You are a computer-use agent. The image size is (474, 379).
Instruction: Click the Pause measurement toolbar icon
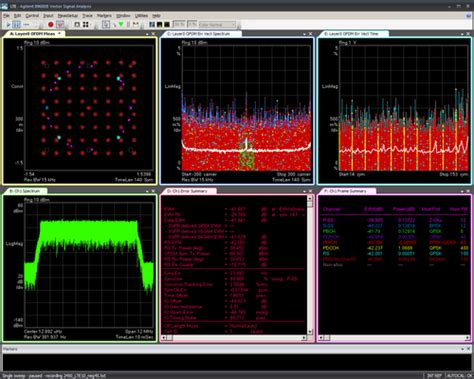click(16, 25)
